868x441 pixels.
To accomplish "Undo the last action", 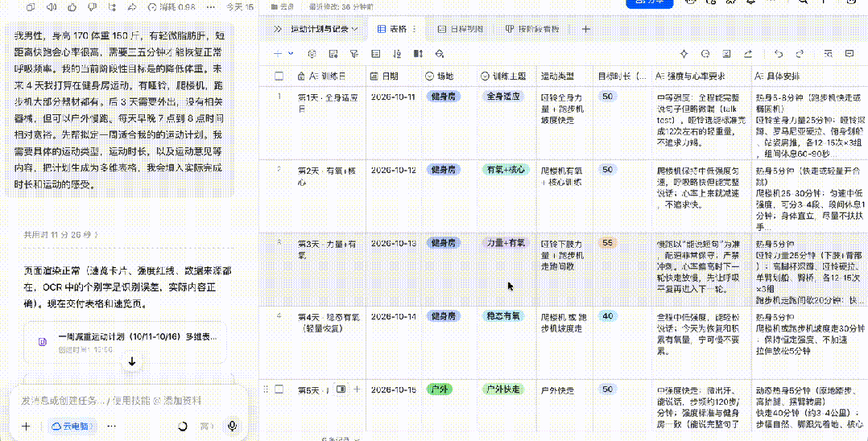I will (x=779, y=54).
